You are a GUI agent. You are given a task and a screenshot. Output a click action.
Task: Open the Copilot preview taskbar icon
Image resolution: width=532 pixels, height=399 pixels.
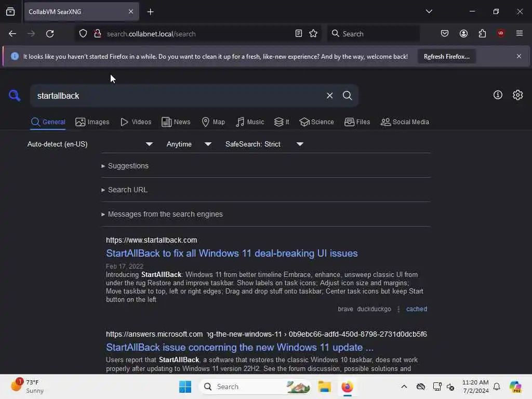tap(515, 387)
